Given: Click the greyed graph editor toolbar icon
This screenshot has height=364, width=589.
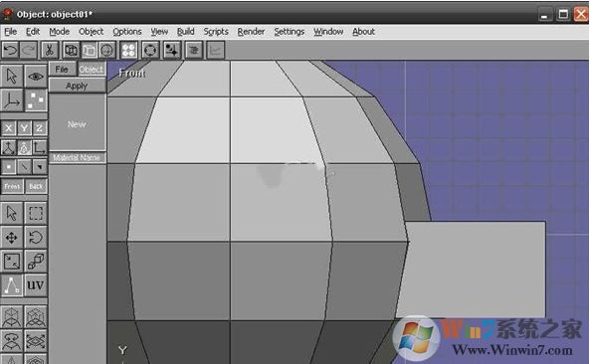Looking at the screenshot, I should [215, 50].
